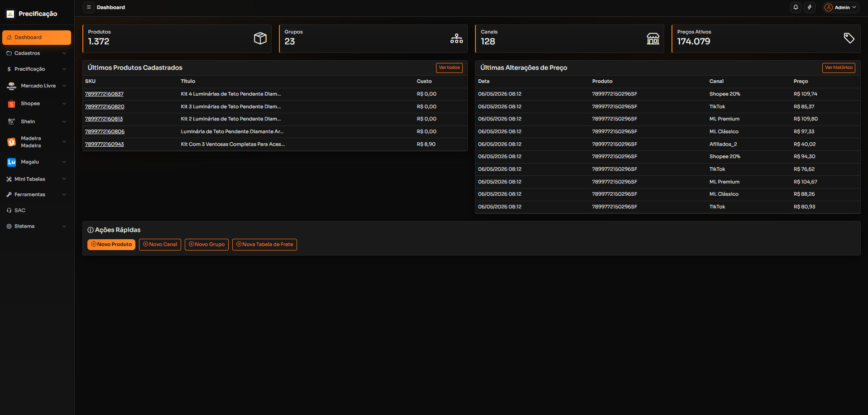The width and height of the screenshot is (868, 415).
Task: Click Nova Tabela de Frete button
Action: [x=264, y=245]
